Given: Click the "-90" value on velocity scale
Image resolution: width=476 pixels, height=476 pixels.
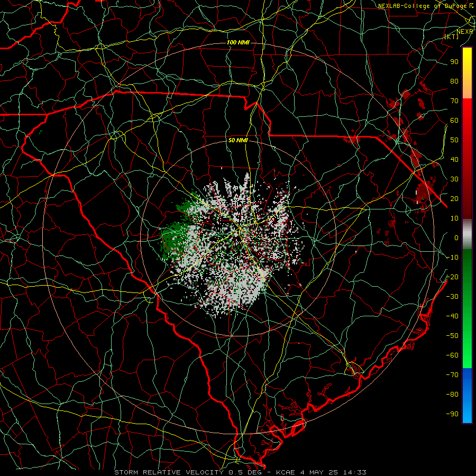Looking at the screenshot, I should point(452,414).
